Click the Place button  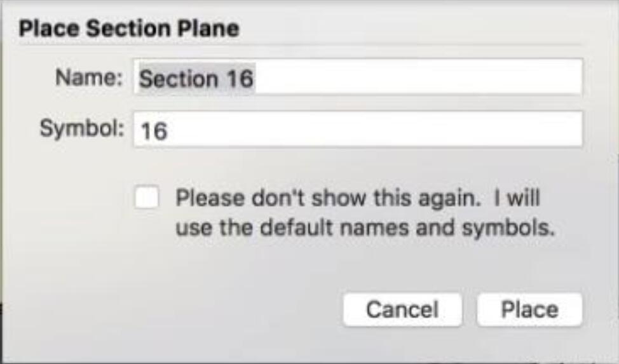pos(529,309)
